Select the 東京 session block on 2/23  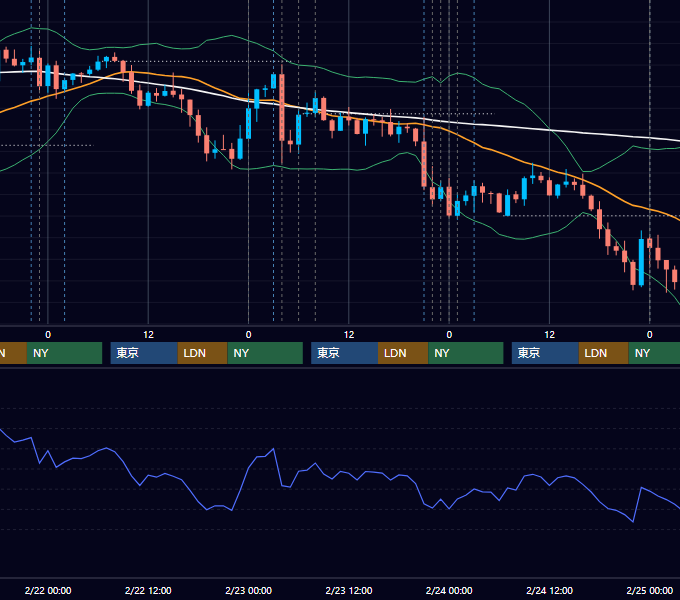[x=345, y=353]
